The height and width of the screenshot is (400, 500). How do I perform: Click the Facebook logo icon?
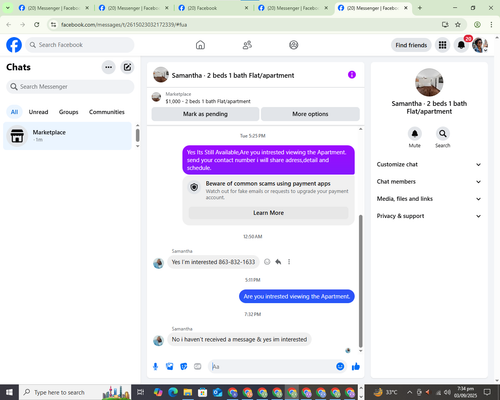(x=14, y=45)
